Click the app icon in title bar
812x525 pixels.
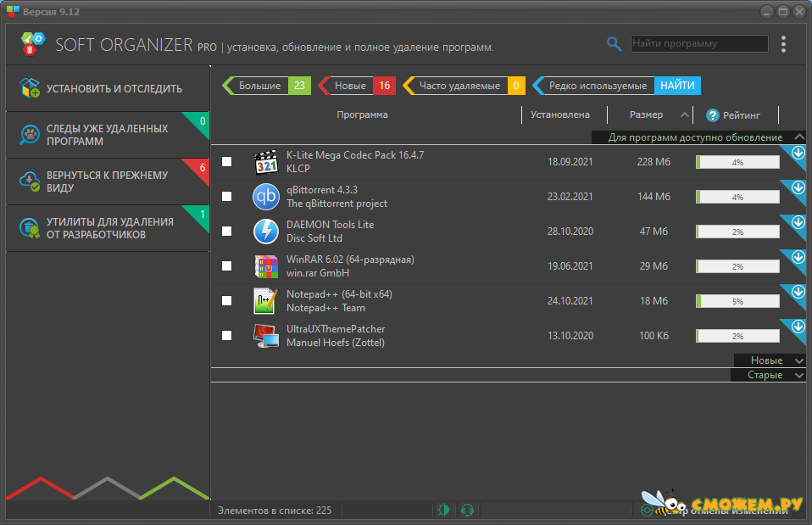point(13,11)
